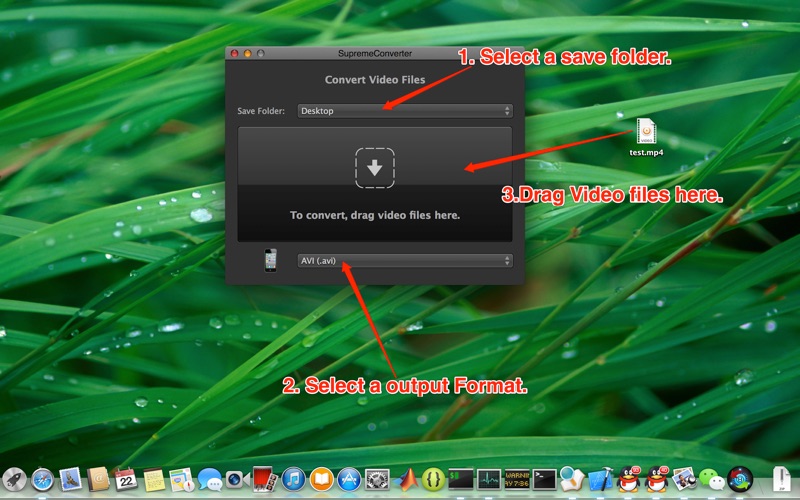Open Console WARNING log icon in Dock
Image resolution: width=800 pixels, height=500 pixels.
click(x=517, y=480)
